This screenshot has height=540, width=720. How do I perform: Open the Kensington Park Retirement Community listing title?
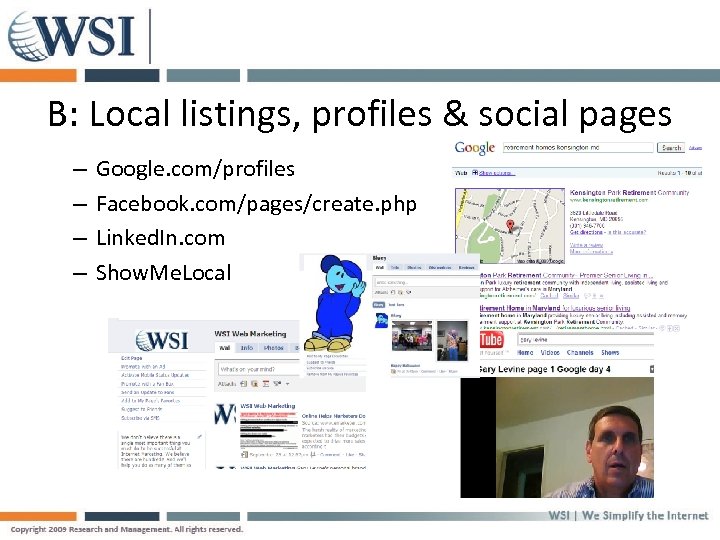coord(629,192)
